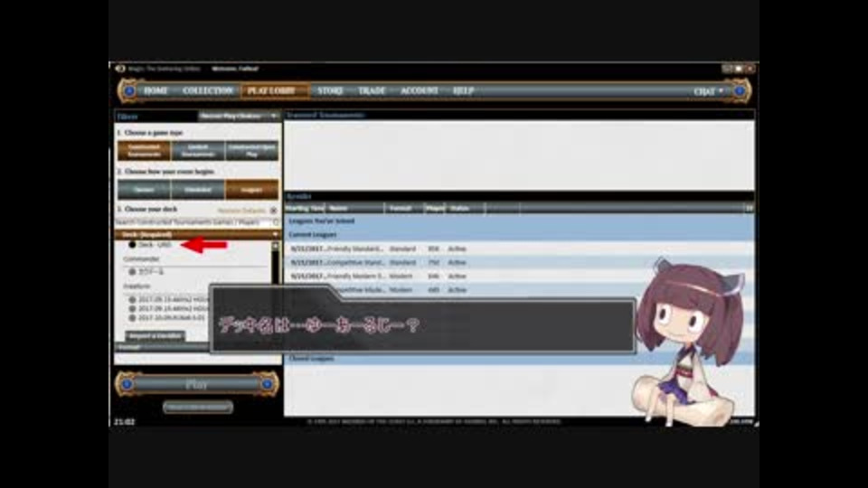
Task: Go to the STORE tab
Action: coord(330,90)
